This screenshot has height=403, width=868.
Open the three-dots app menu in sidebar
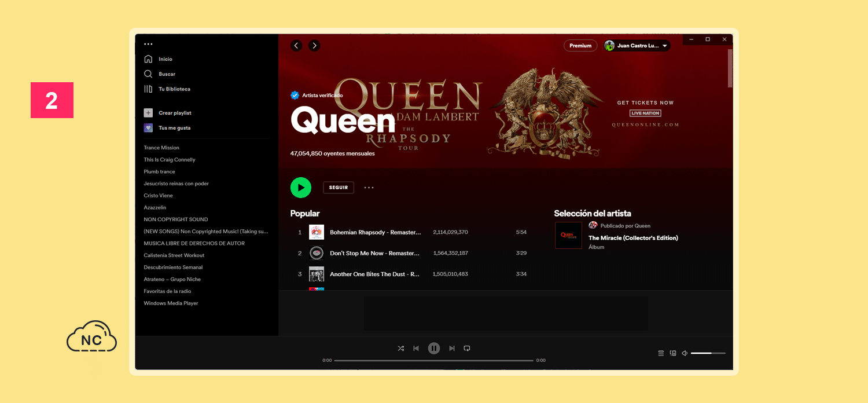click(x=148, y=44)
